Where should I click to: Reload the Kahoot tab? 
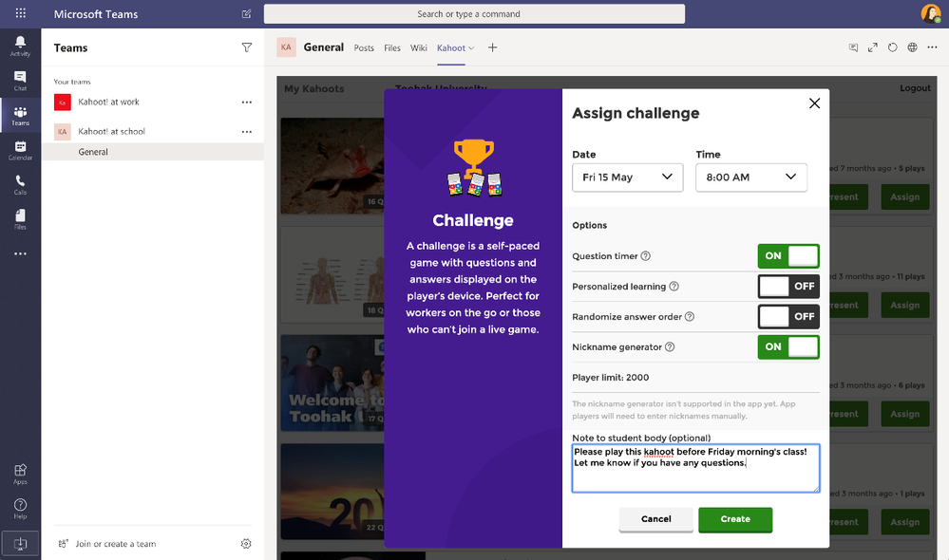coord(893,47)
